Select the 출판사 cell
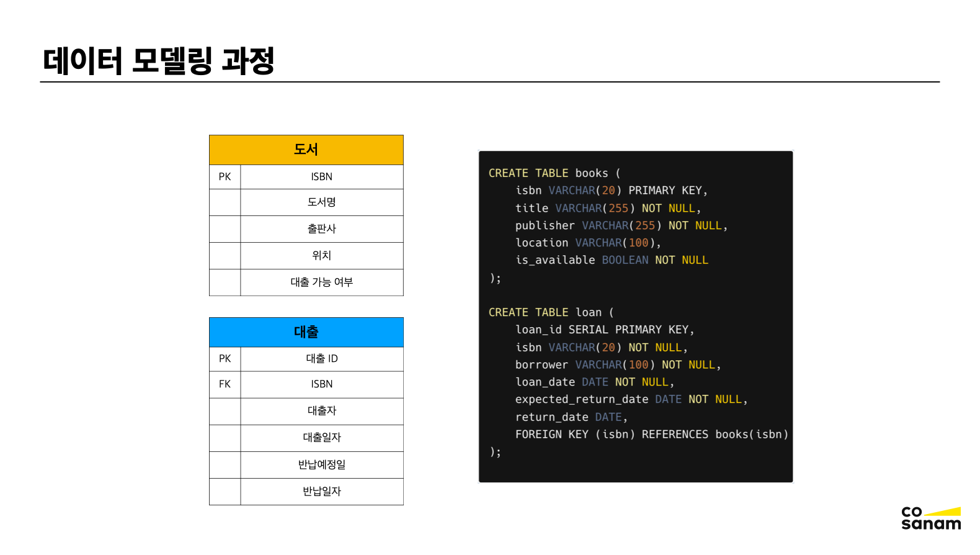 (x=321, y=229)
